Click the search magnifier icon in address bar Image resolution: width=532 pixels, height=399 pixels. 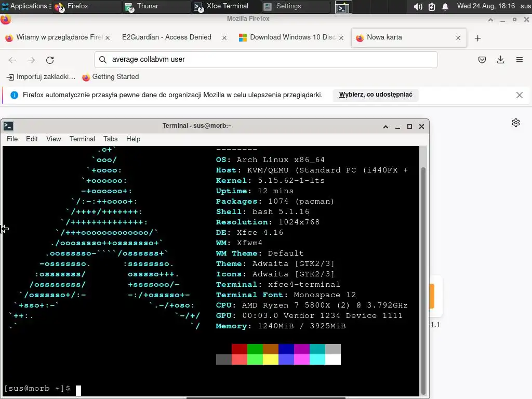click(102, 60)
